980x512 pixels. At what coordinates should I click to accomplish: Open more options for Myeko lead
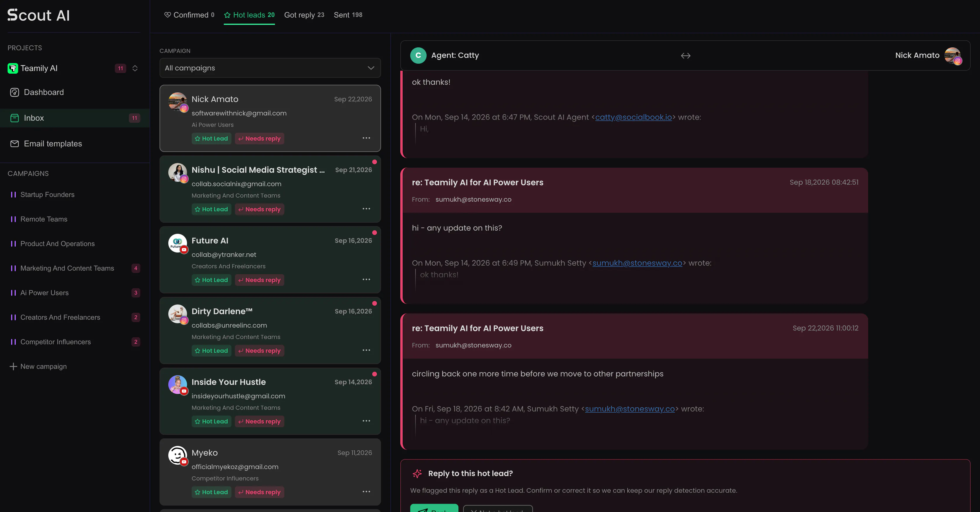point(366,492)
